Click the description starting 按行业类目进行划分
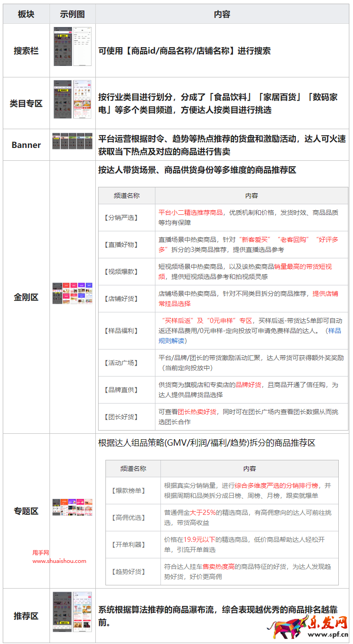Screen dimensions: 353x644 [x=218, y=104]
